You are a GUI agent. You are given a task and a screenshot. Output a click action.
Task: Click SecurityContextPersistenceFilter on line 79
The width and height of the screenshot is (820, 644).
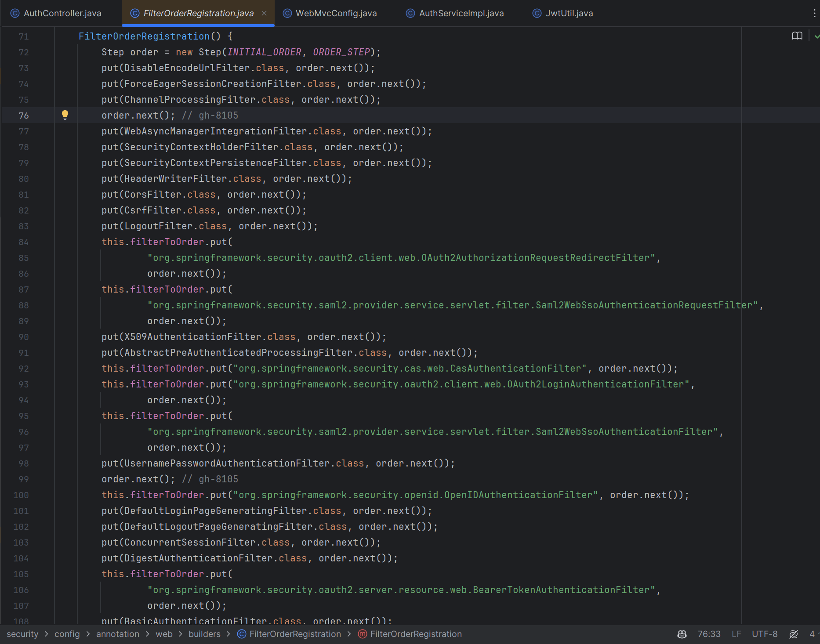coord(216,163)
